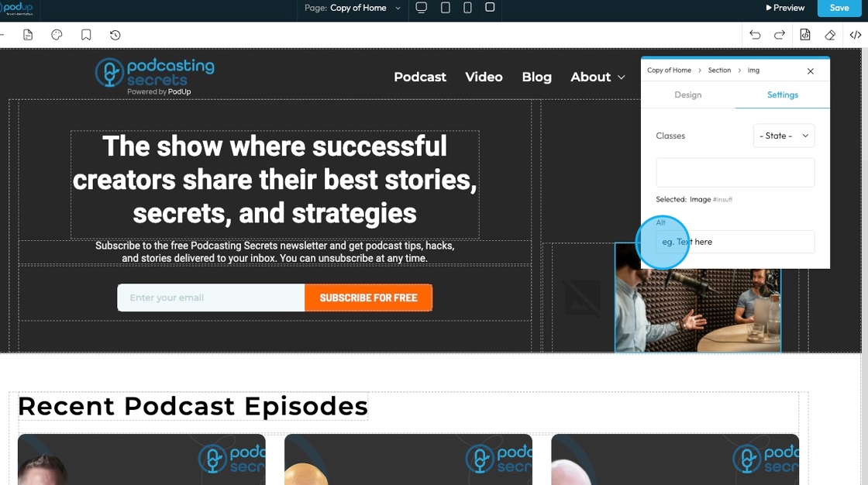Open the version history clock icon
868x485 pixels.
point(115,35)
